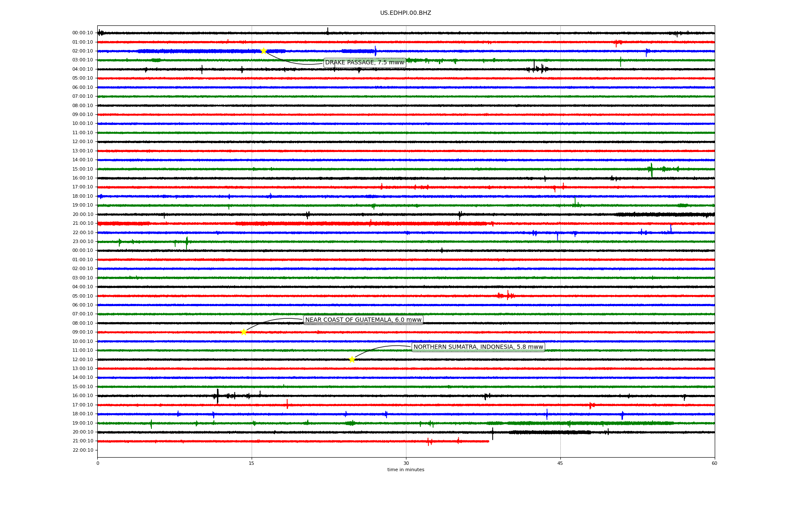Click the x-axis tick label 45

(560, 463)
